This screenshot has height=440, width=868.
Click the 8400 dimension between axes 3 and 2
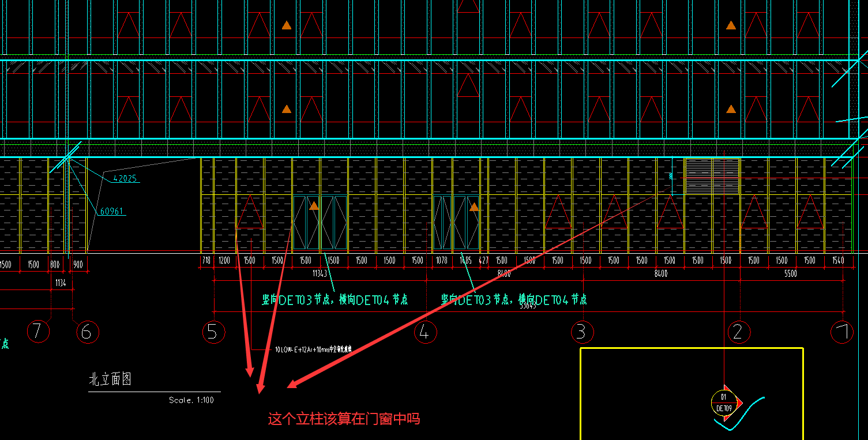pyautogui.click(x=661, y=274)
